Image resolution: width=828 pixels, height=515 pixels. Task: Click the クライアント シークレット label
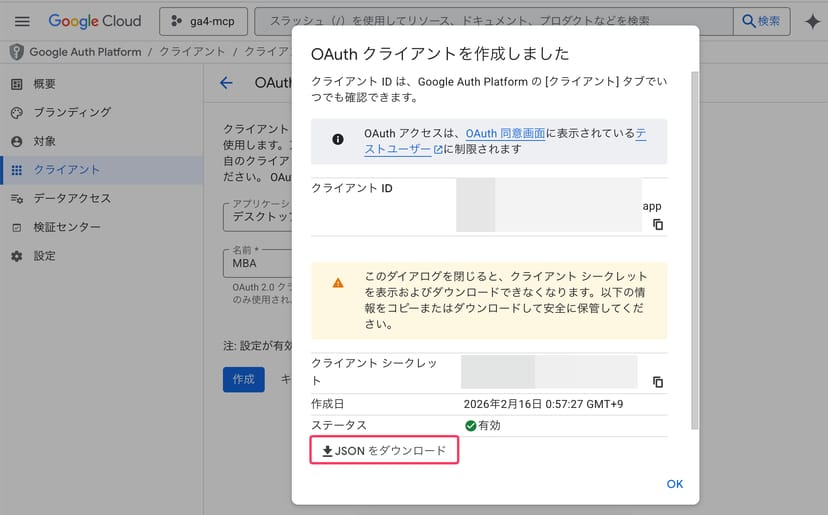click(374, 371)
